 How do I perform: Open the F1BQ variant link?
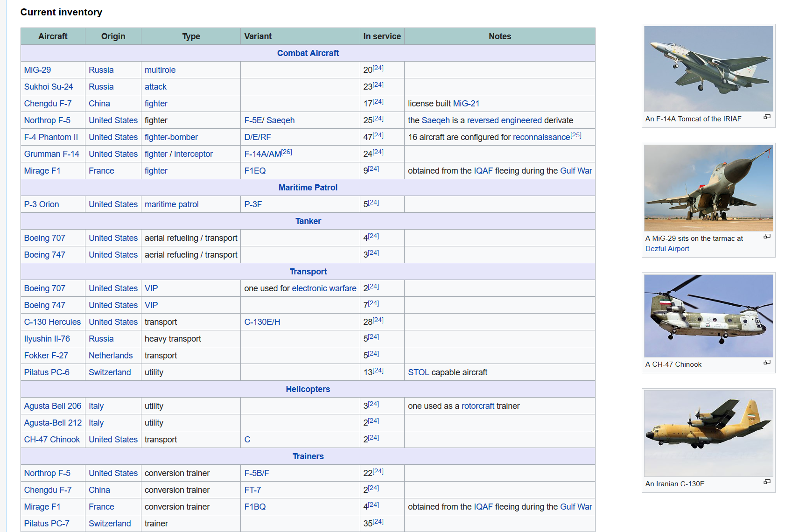(x=255, y=507)
